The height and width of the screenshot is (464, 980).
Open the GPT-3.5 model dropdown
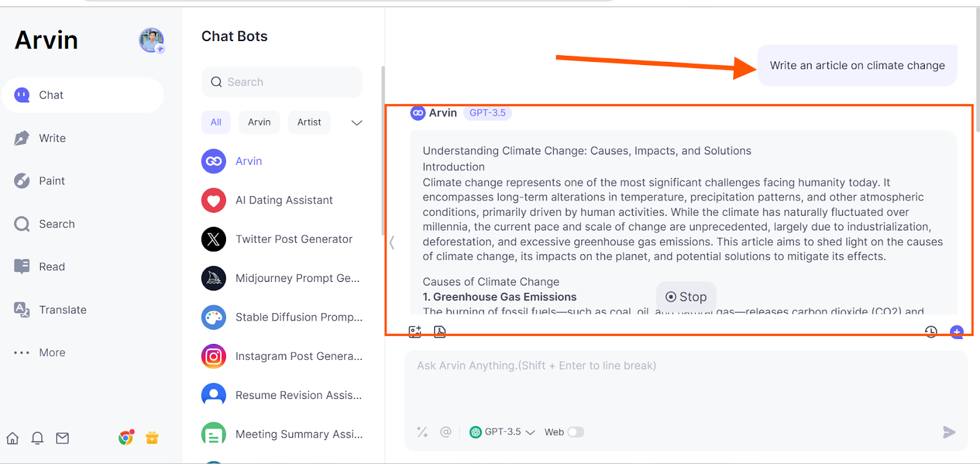click(502, 432)
